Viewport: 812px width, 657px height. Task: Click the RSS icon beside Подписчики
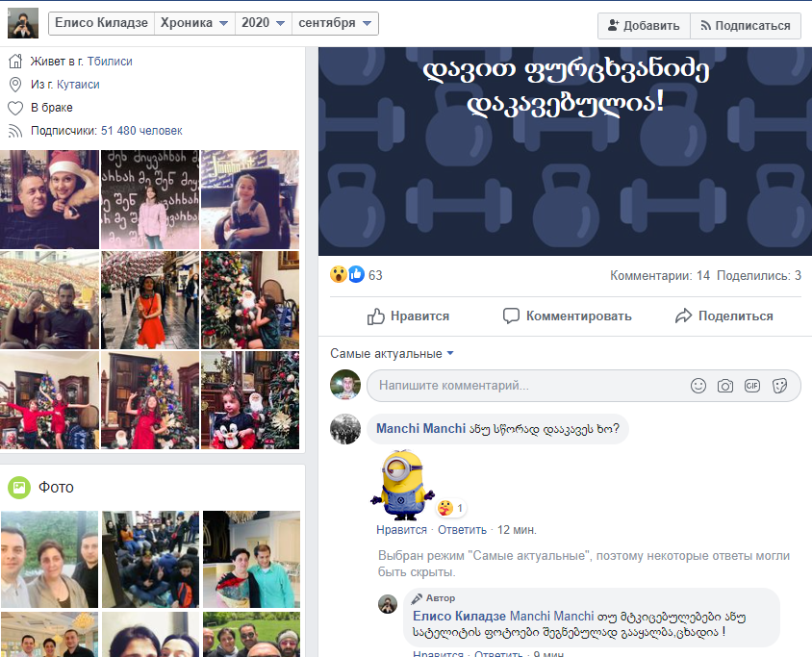(x=15, y=131)
